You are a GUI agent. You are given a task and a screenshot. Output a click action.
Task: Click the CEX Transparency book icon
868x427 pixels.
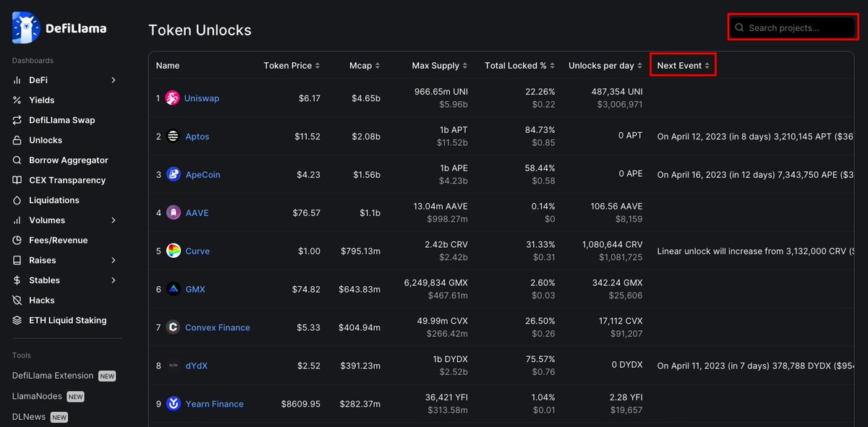click(17, 180)
